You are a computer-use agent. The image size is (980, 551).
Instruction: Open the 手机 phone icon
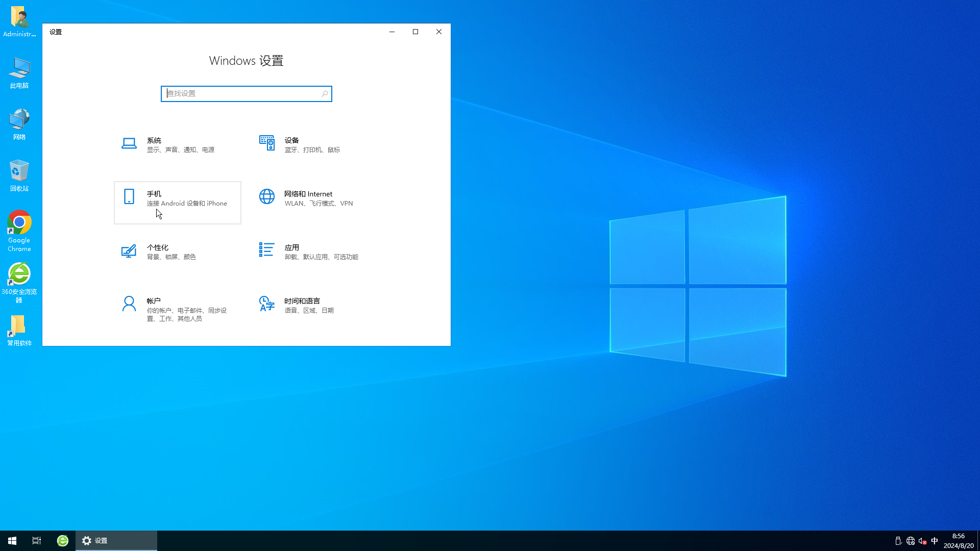pyautogui.click(x=129, y=196)
